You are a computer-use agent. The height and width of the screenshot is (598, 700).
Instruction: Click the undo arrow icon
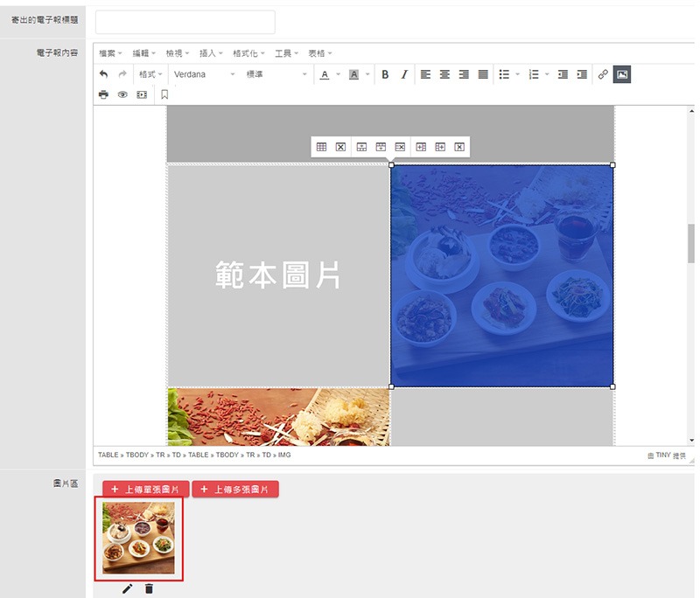[x=104, y=75]
